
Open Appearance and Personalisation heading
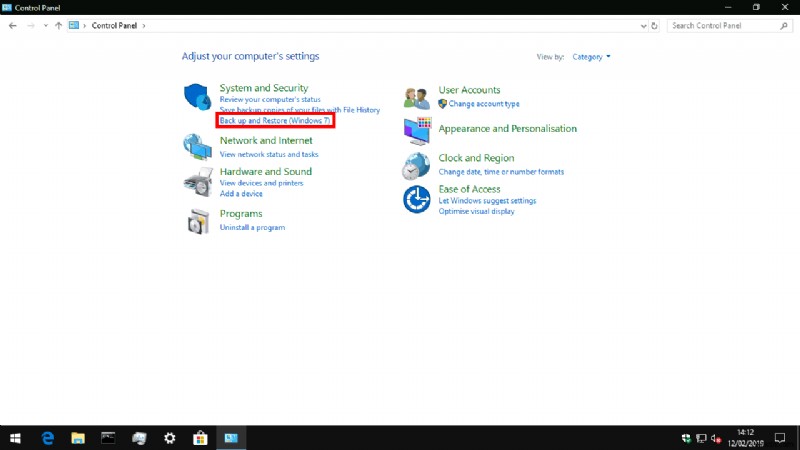pyautogui.click(x=508, y=129)
